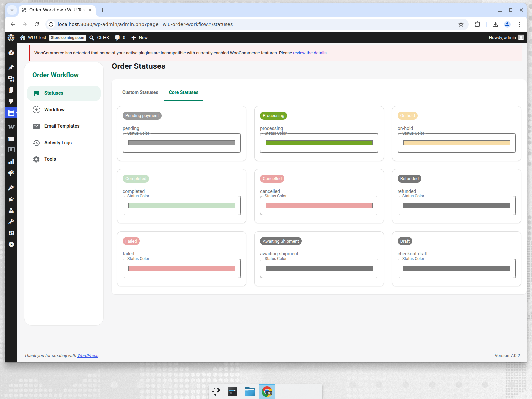This screenshot has height=399, width=532.
Task: Bookmark this page with the star icon
Action: click(461, 24)
